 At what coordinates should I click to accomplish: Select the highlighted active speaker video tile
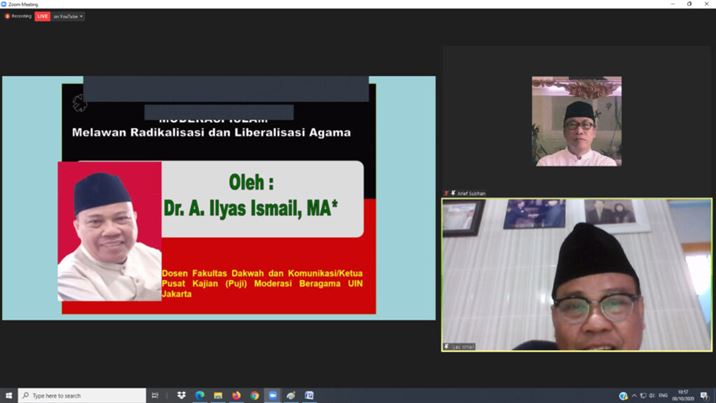[x=577, y=274]
